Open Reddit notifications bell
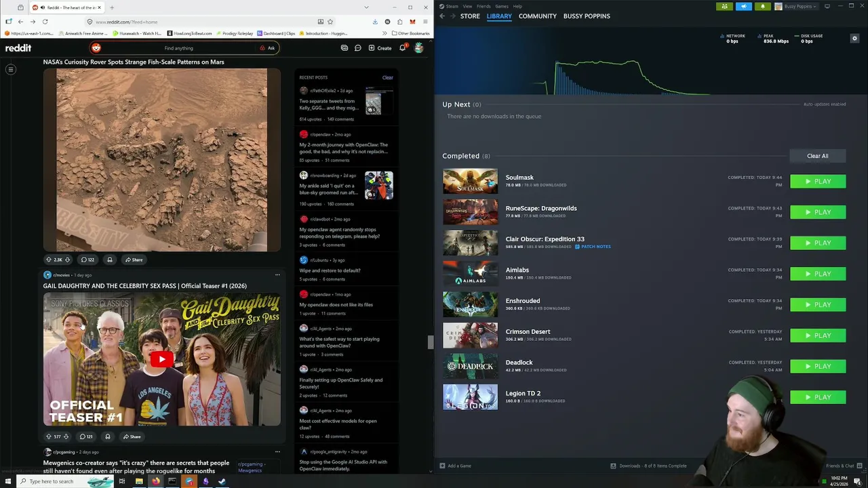 coord(402,48)
